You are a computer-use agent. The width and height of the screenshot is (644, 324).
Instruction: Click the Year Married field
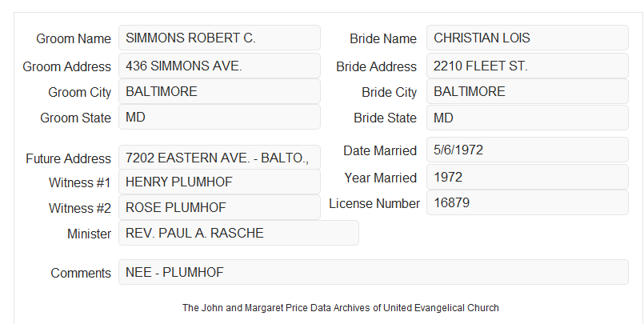[x=527, y=177]
